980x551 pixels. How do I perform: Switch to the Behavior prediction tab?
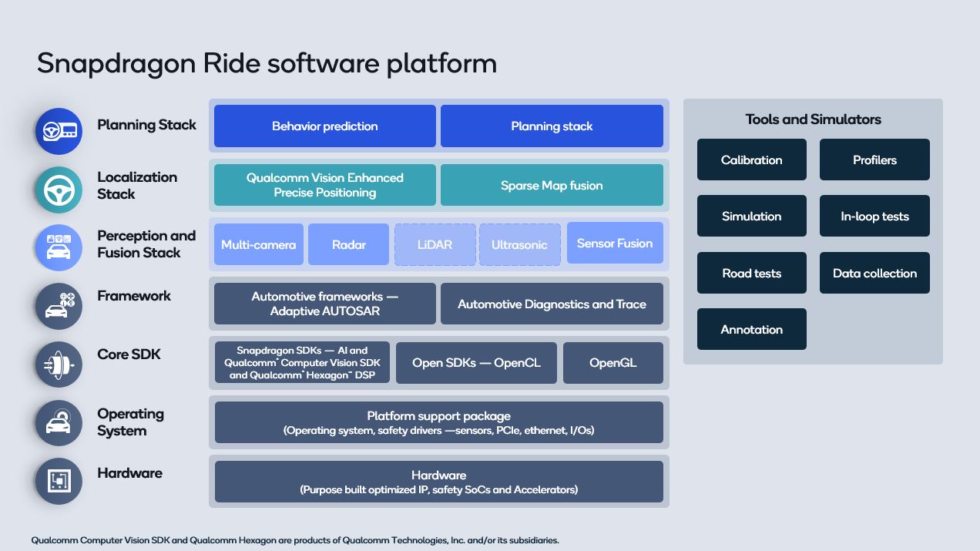pos(324,126)
